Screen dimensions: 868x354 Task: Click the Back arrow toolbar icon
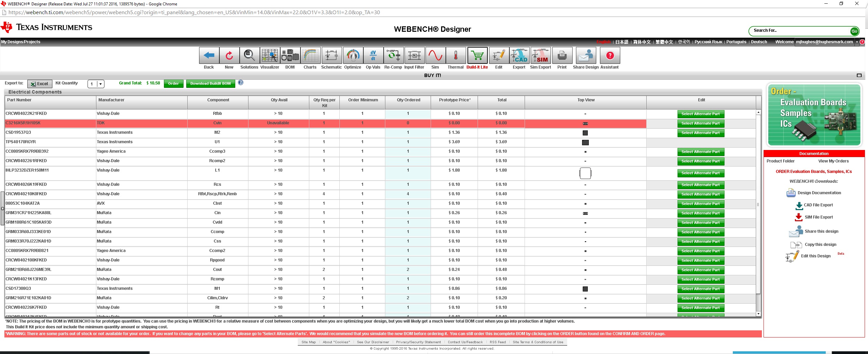209,55
